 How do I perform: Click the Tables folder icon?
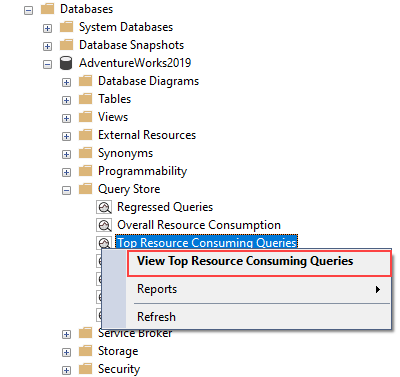(x=85, y=99)
